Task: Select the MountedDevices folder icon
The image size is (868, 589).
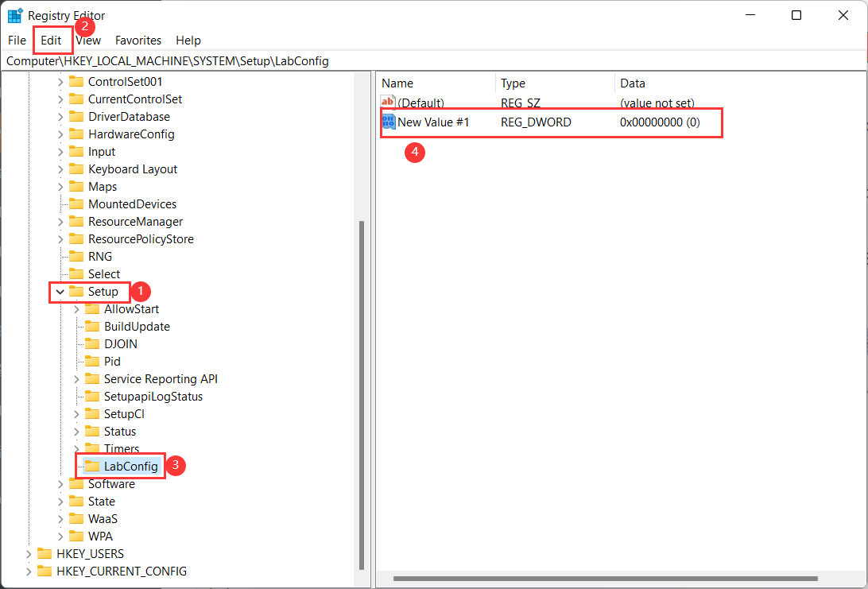Action: click(x=76, y=204)
